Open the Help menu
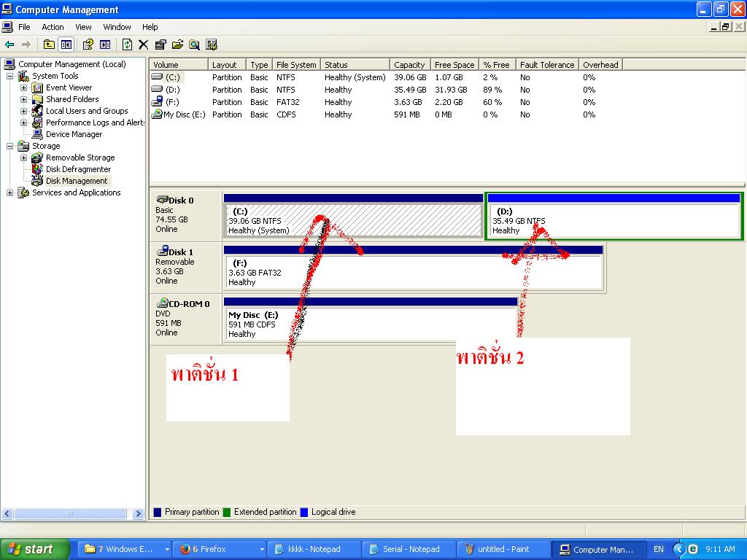Screen dimensions: 747x560 pos(150,27)
